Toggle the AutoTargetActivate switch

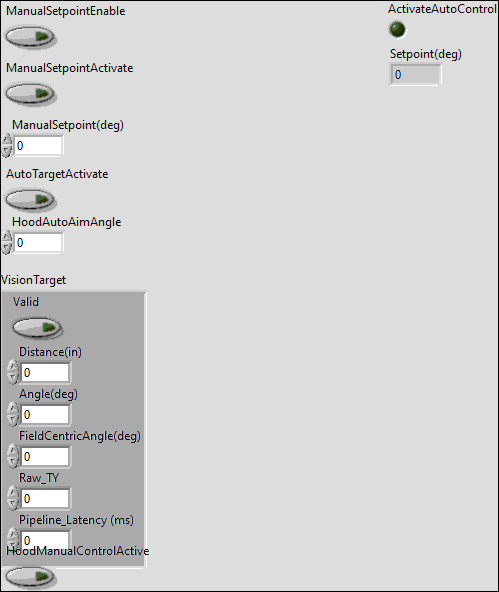31,199
